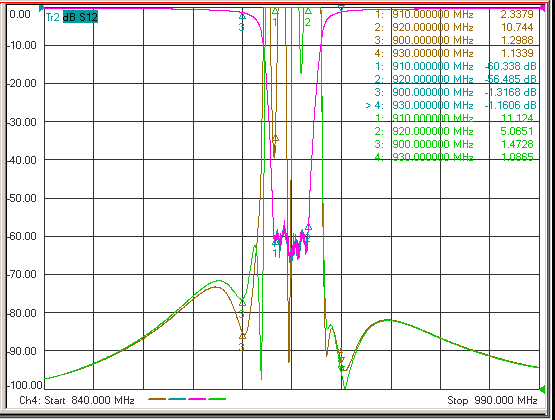Select active inverted marker 4 triangle
Viewport: 555px width, 420px height.
click(341, 8)
